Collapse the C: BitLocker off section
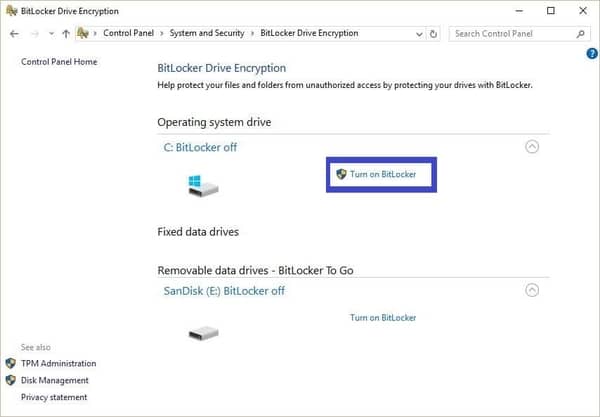Screen dimensions: 600x417 tap(532, 147)
